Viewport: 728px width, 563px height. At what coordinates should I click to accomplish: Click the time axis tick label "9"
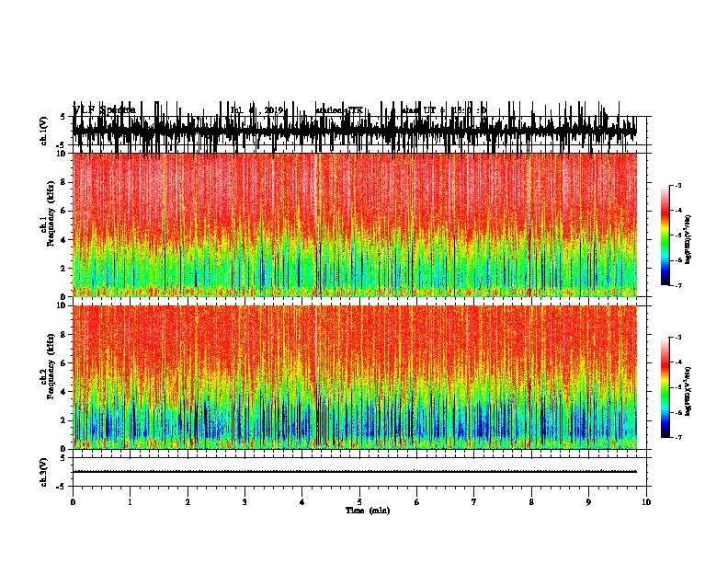click(588, 502)
